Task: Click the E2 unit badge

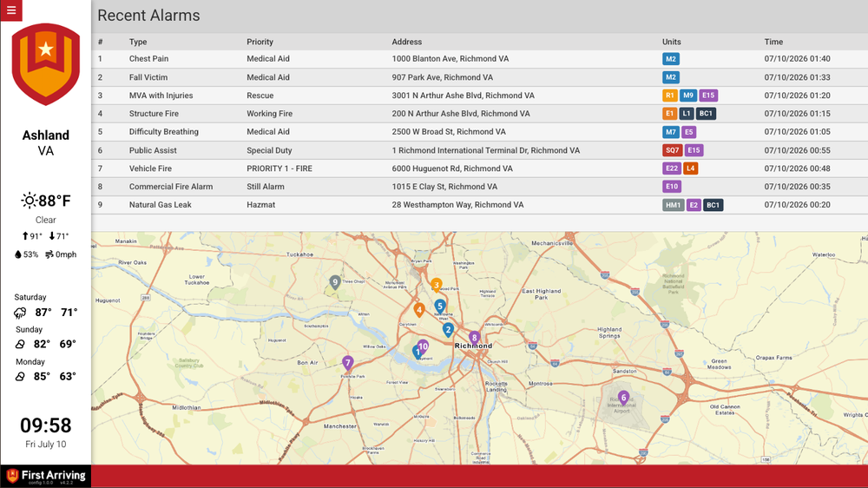Action: click(694, 205)
